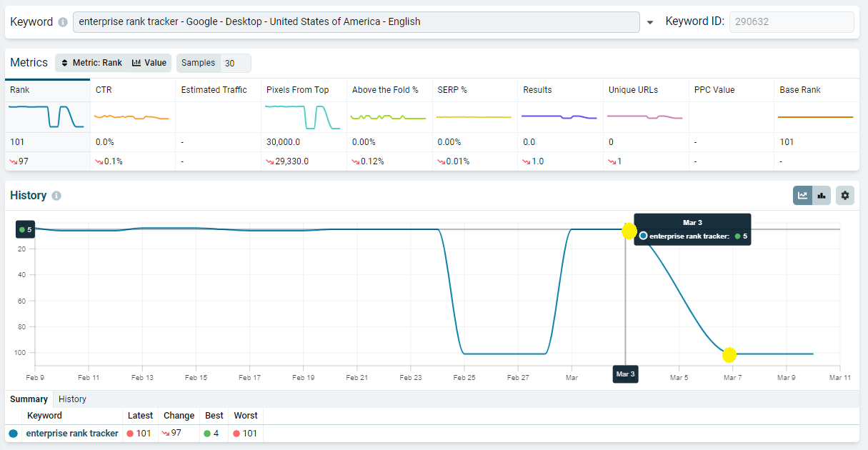Click the Pixels From Top value 30,000.0
This screenshot has width=868, height=450.
[284, 142]
